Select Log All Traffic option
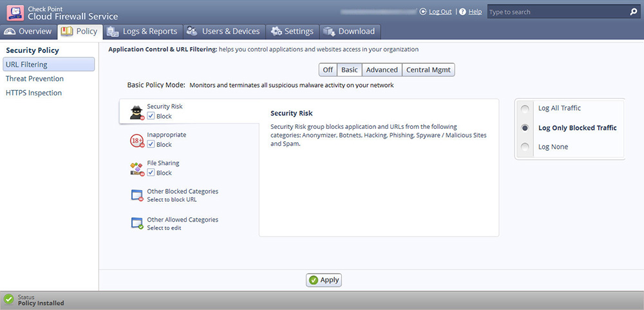Image resolution: width=644 pixels, height=310 pixels. pyautogui.click(x=526, y=108)
